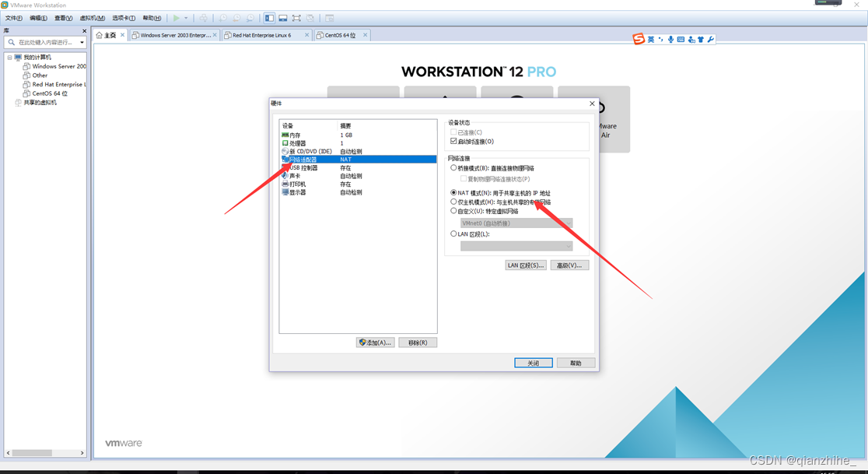Select the 处理器 processor device row
868x474 pixels.
(358, 143)
